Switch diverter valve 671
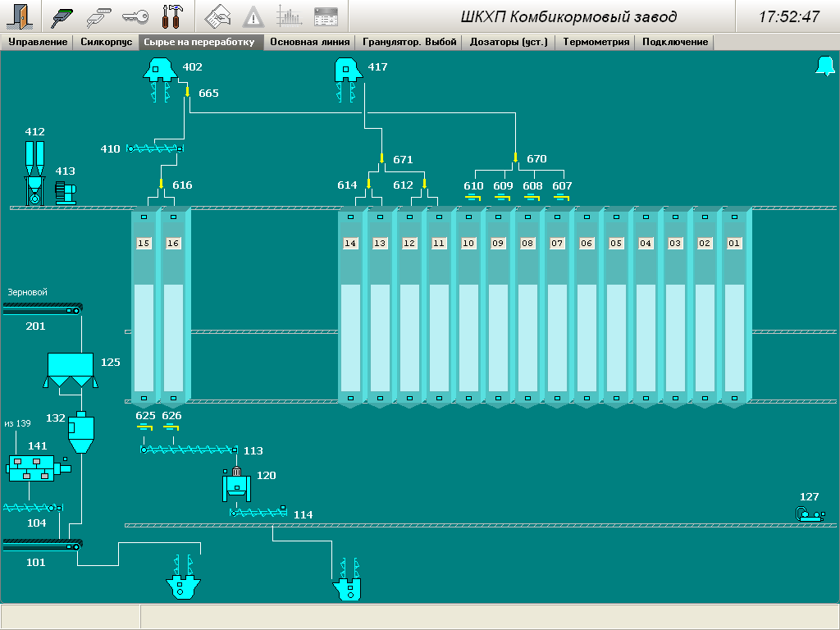 (381, 157)
